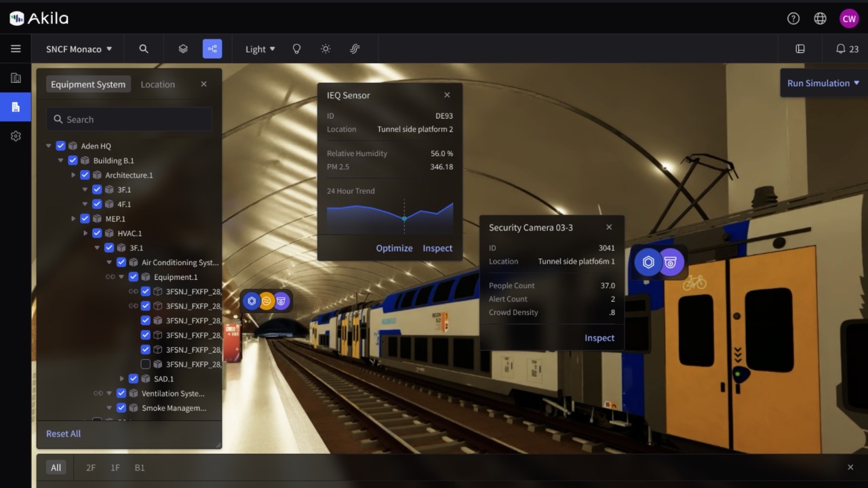Click the settings gear in the left sidebar
The height and width of the screenshot is (488, 868).
pos(15,136)
